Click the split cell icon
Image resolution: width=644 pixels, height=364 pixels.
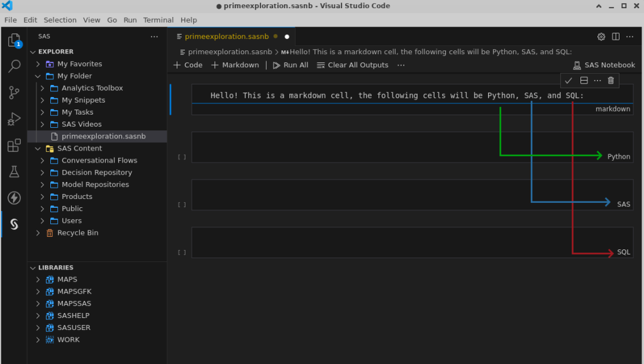coord(584,81)
